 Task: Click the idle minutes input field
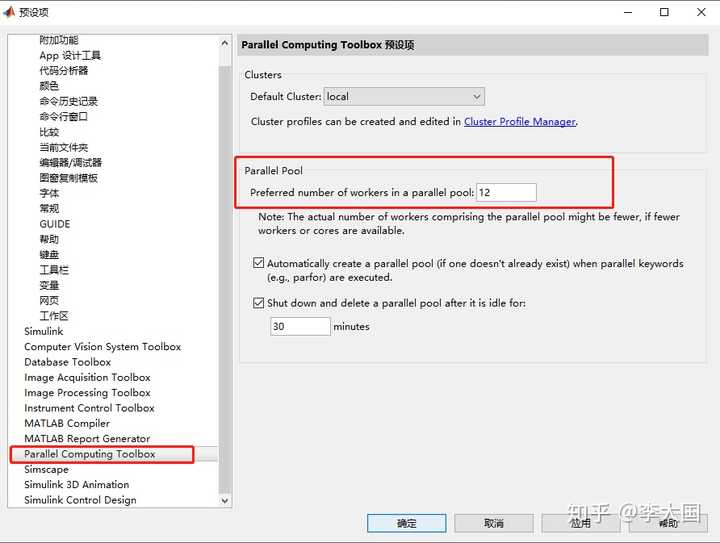pyautogui.click(x=300, y=326)
